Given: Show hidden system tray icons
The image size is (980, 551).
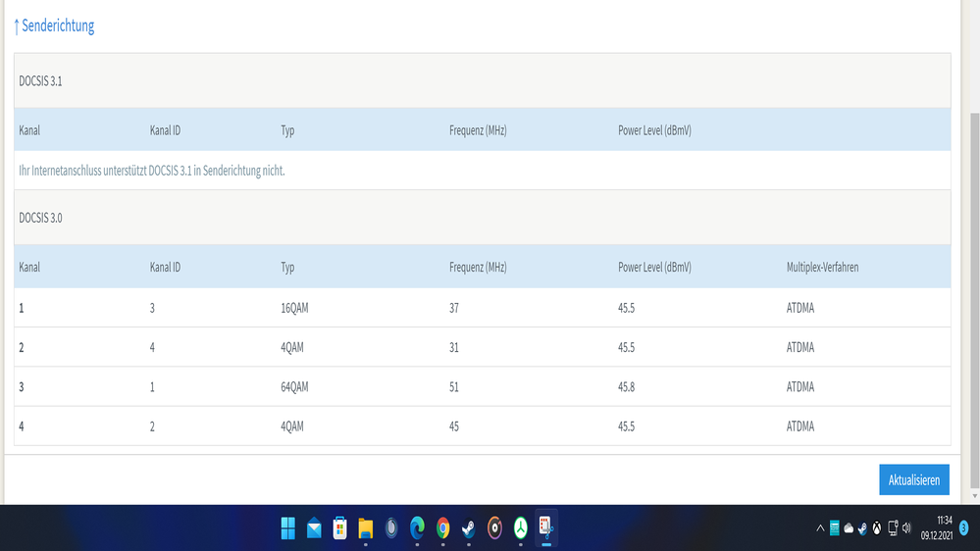Looking at the screenshot, I should click(x=820, y=528).
